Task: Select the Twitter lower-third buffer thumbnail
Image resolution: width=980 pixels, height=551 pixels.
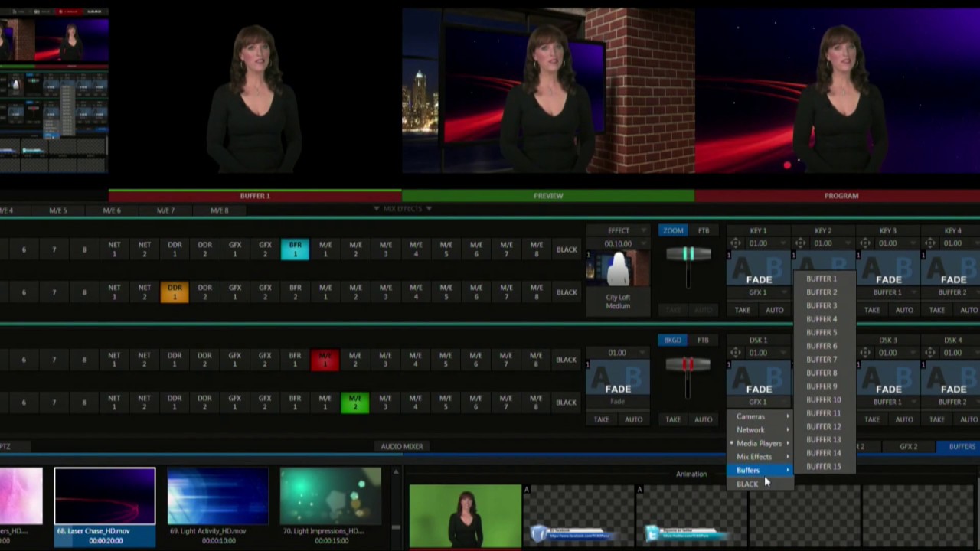Action: click(x=691, y=517)
